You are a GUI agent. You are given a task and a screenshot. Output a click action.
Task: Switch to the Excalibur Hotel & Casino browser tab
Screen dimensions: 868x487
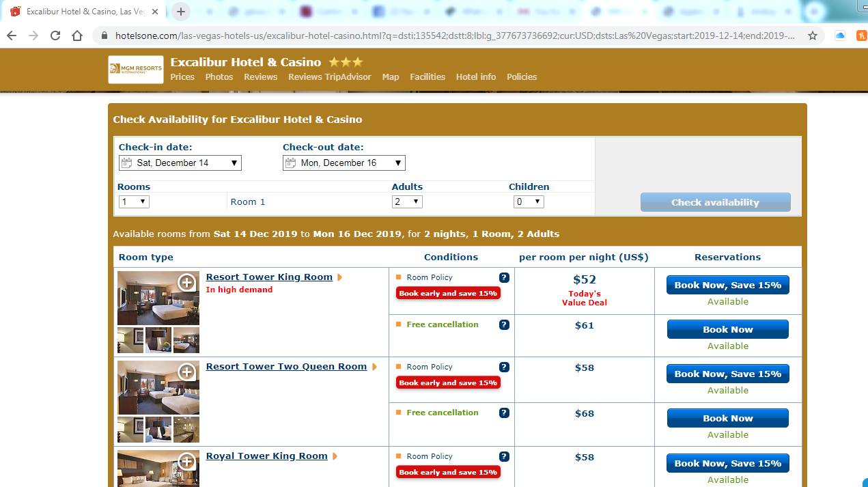85,12
